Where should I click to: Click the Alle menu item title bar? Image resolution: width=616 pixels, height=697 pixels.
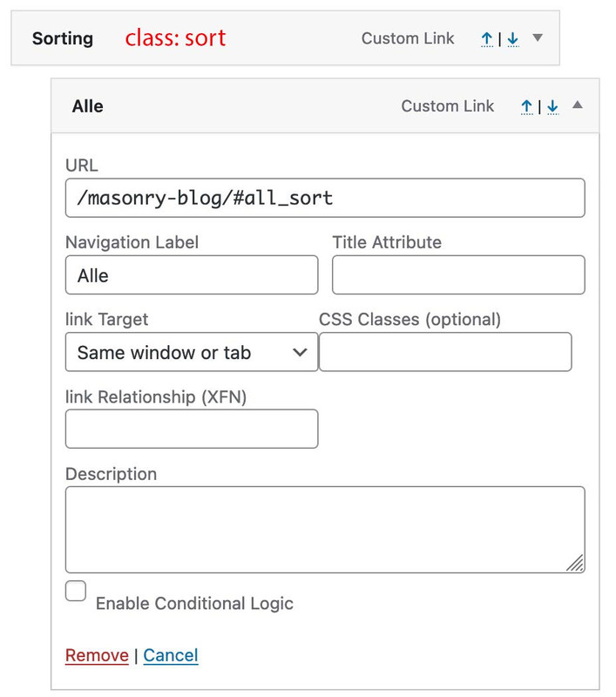click(325, 106)
